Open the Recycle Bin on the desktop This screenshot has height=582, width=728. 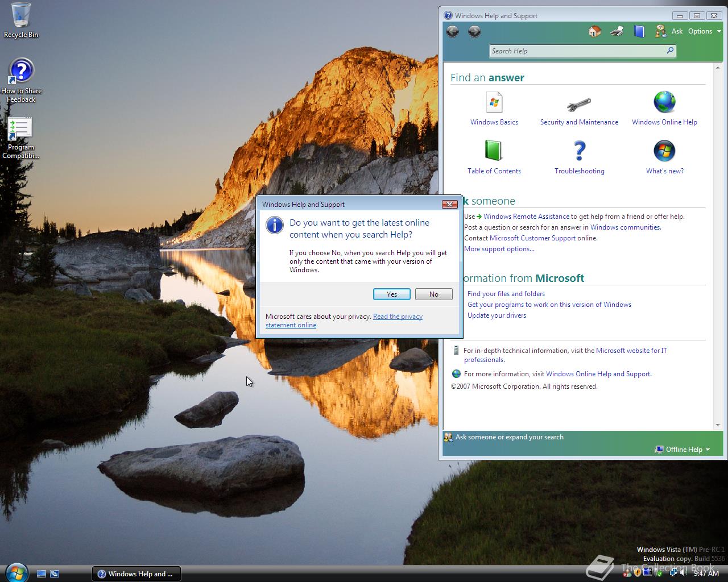tap(20, 20)
